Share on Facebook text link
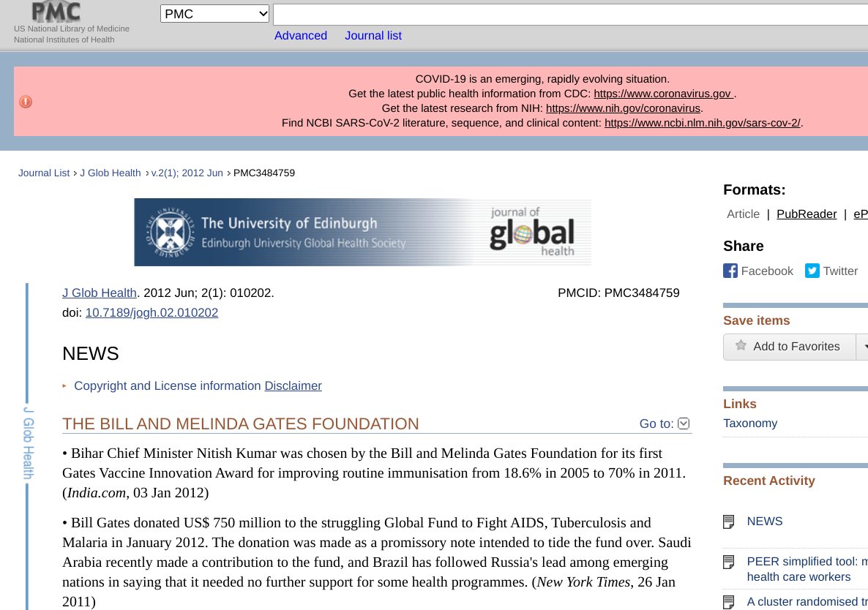The width and height of the screenshot is (868, 610). (x=767, y=271)
